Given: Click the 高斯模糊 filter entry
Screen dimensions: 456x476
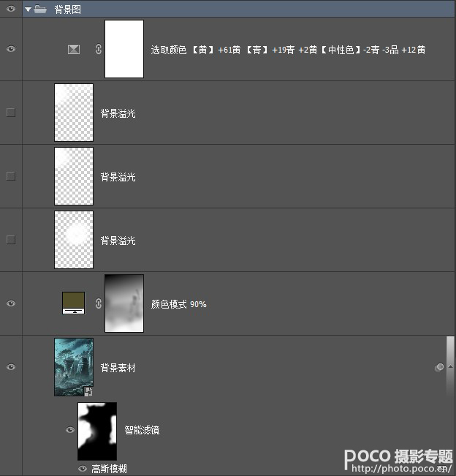Looking at the screenshot, I should pos(109,469).
